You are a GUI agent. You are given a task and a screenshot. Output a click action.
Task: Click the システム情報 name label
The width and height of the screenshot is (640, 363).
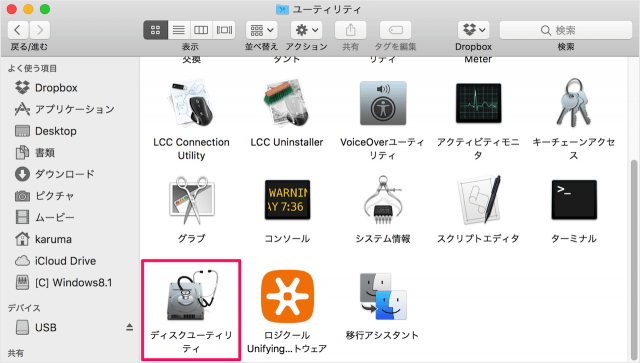tap(383, 238)
